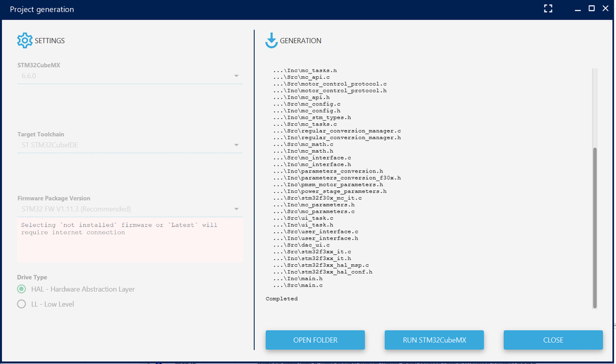Click the generation log scrollbar thumb
The width and height of the screenshot is (616, 364).
pyautogui.click(x=594, y=227)
